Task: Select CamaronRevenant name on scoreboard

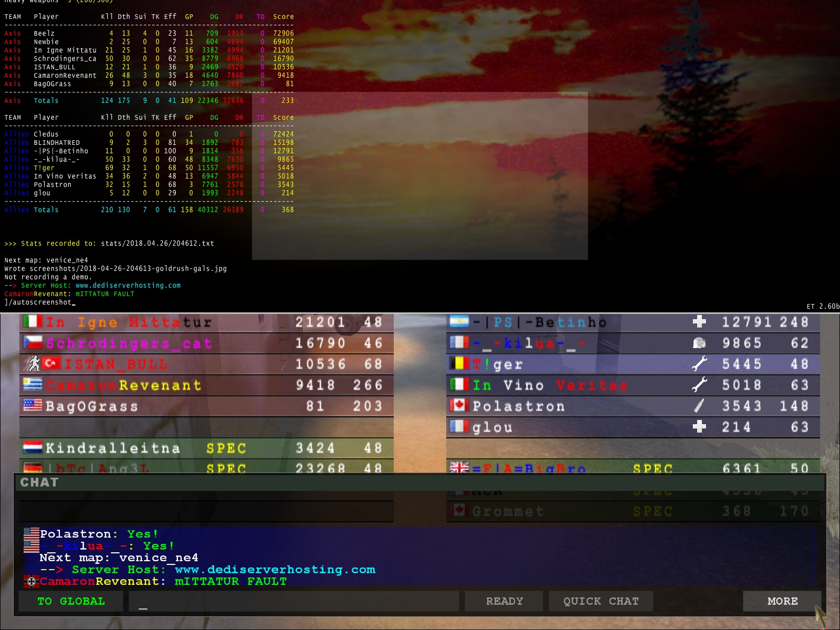Action: (x=123, y=385)
